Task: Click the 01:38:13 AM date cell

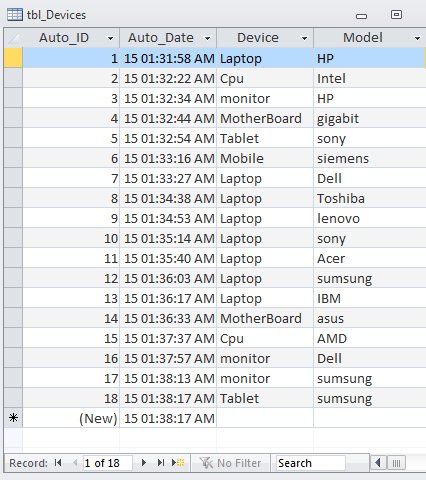Action: 168,378
